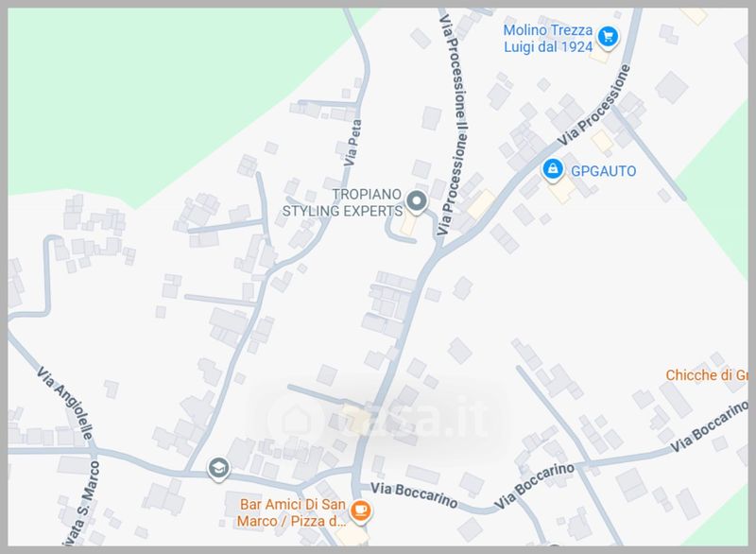Click the Via Boccarino label beside the coffee pin
This screenshot has height=554, width=756.
click(x=415, y=495)
